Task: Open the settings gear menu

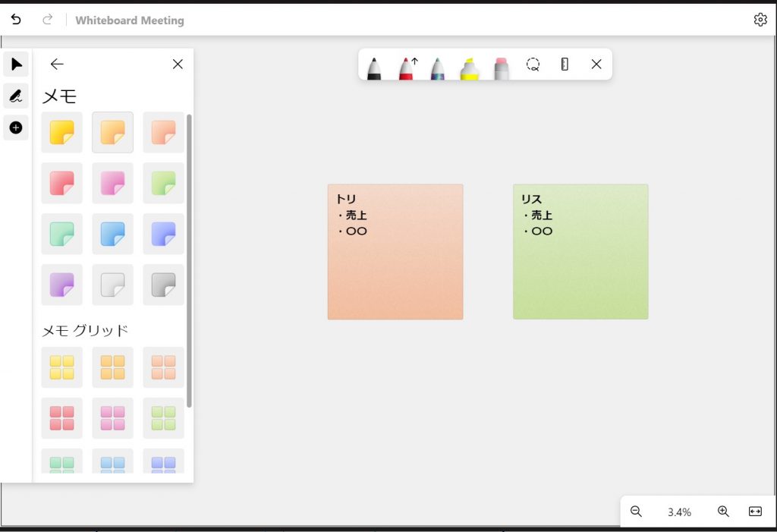Action: click(760, 20)
